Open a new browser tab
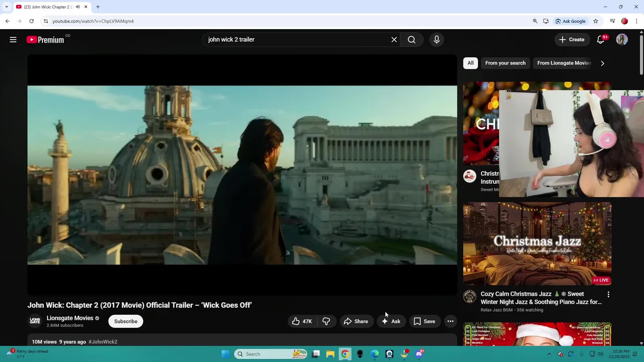 98,7
